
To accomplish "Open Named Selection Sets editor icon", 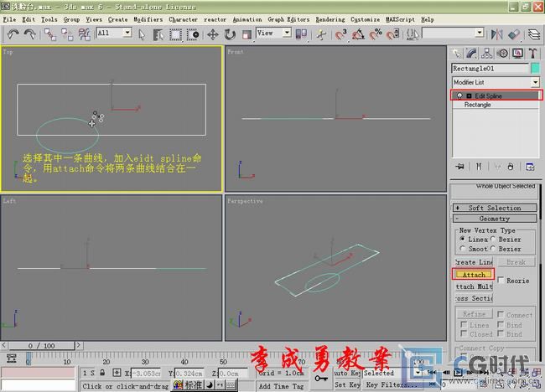I will [413, 34].
